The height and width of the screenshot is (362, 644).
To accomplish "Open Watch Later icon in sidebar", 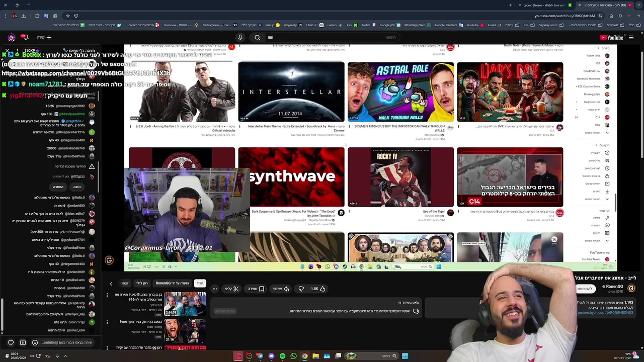I will click(x=607, y=168).
